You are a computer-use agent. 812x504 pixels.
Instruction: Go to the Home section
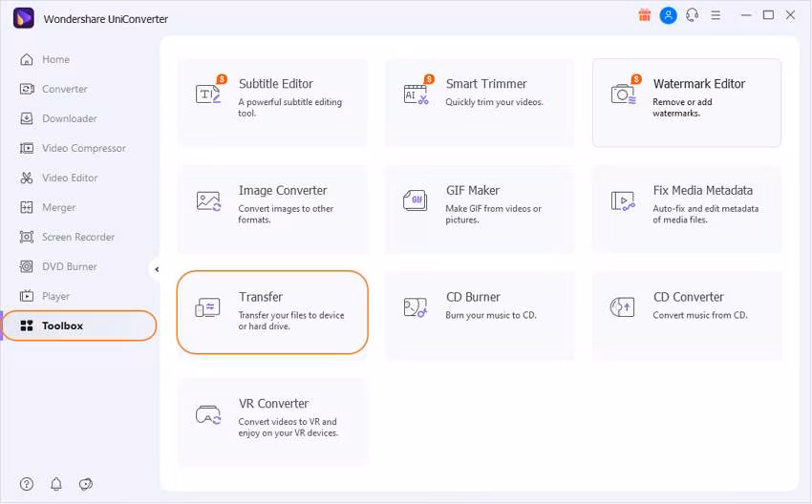[55, 59]
